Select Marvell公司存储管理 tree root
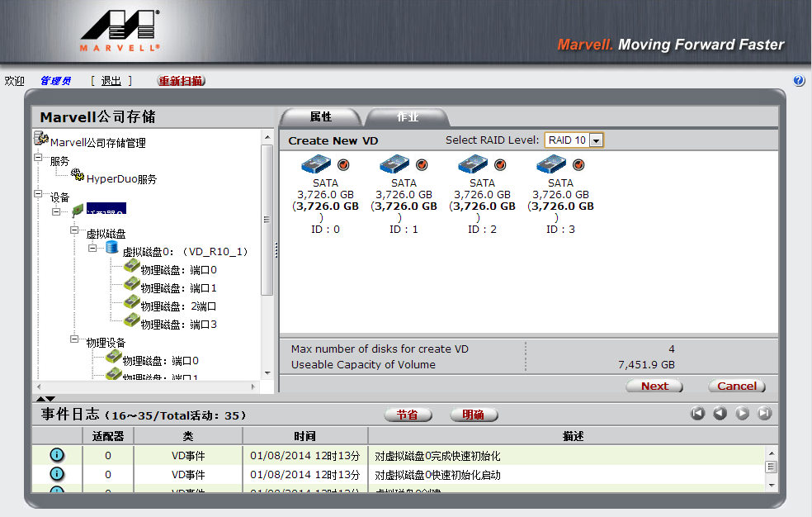 [x=98, y=142]
